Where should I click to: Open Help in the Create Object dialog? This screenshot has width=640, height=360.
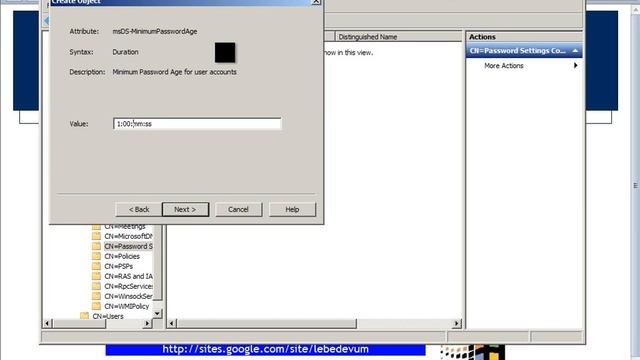pos(292,209)
